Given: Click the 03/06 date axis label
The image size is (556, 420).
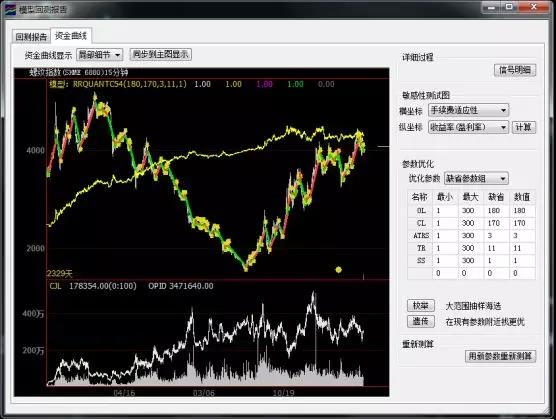Looking at the screenshot, I should (204, 393).
